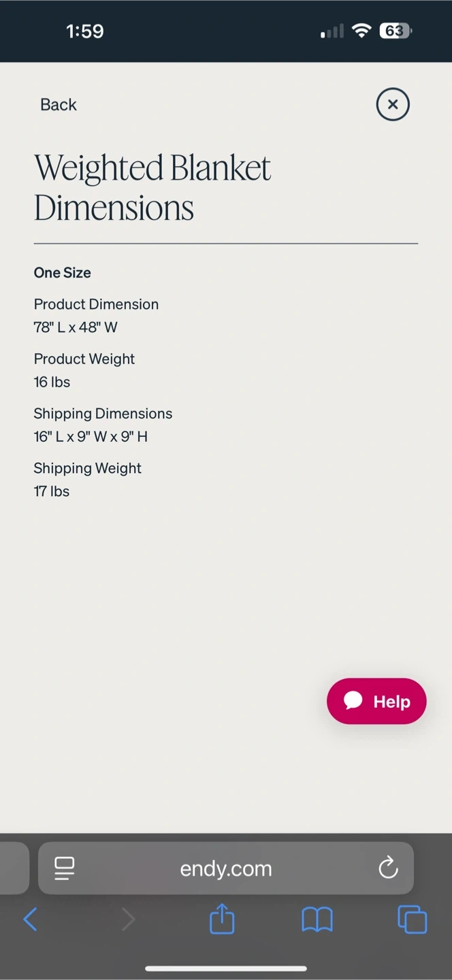Tap the battery indicator showing 63

point(395,31)
